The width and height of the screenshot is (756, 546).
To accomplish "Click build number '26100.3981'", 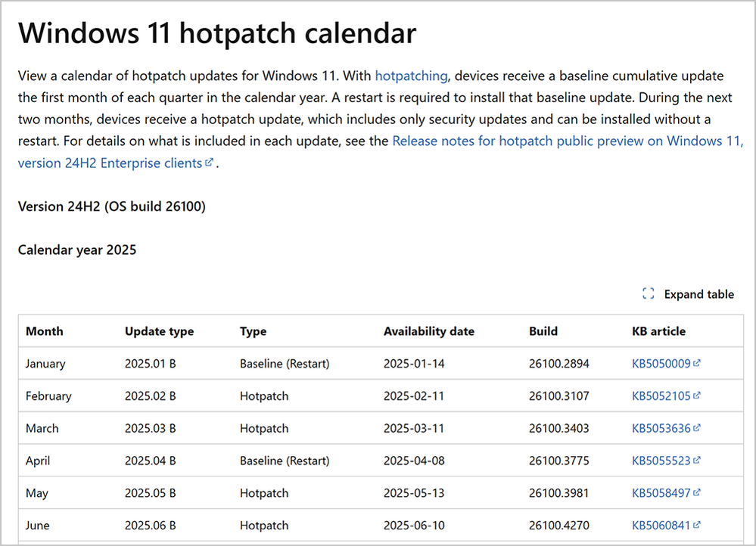I will pyautogui.click(x=558, y=493).
